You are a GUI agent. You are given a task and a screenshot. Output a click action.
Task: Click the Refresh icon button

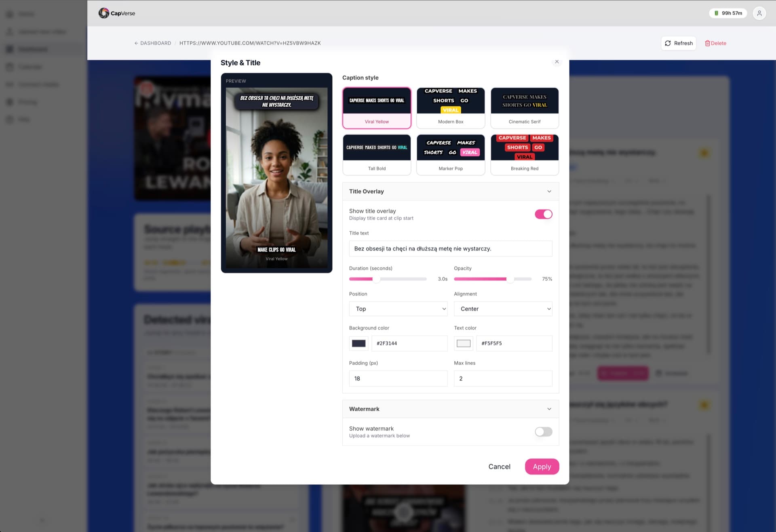click(x=668, y=43)
